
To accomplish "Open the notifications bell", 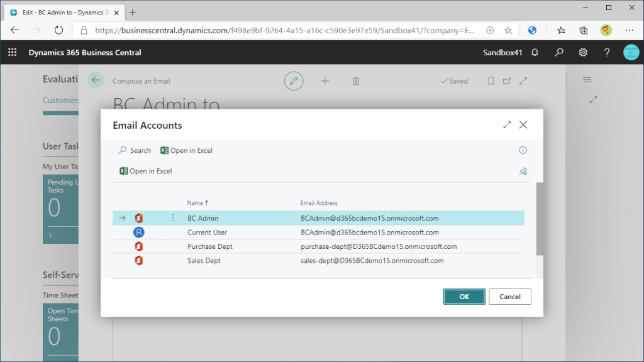I will click(x=535, y=53).
